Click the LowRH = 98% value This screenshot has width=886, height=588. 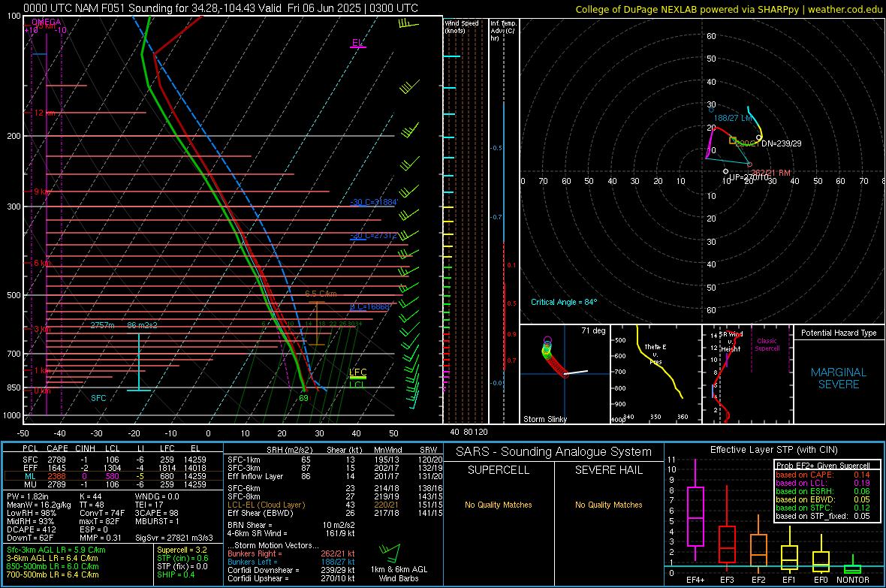pyautogui.click(x=31, y=514)
